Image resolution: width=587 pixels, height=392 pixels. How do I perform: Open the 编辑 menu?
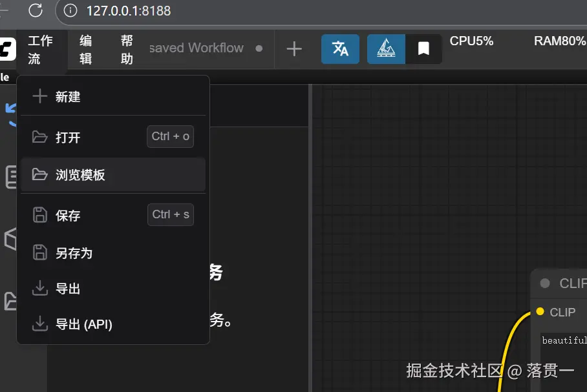[86, 49]
